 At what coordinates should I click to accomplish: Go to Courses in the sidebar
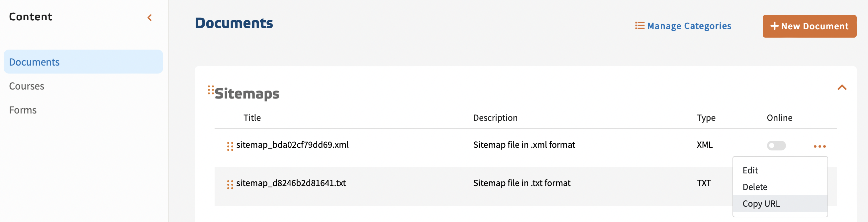click(27, 86)
